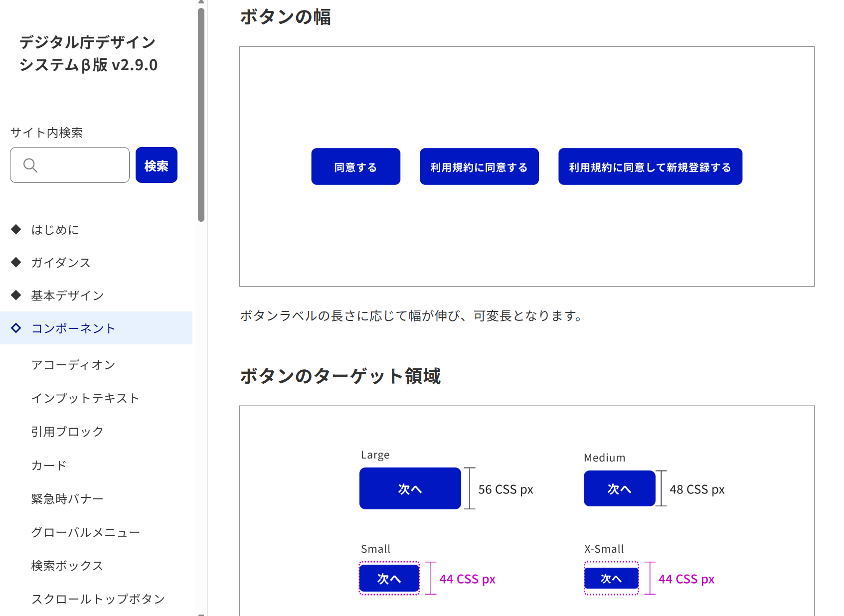Click the 同意する button
This screenshot has height=616, width=844.
tap(355, 166)
